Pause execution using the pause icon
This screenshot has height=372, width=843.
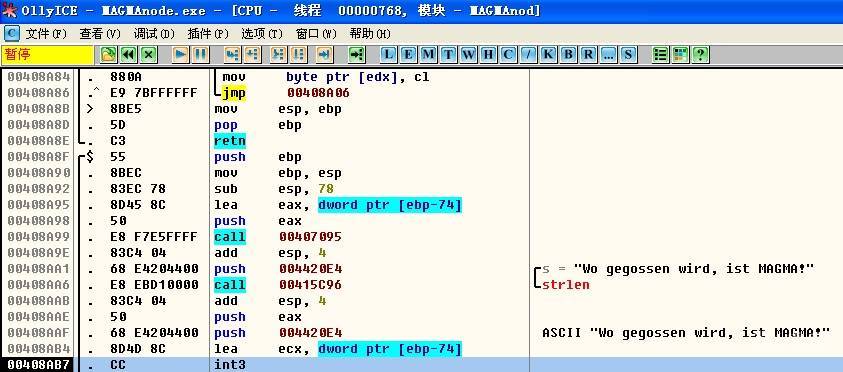click(x=201, y=54)
